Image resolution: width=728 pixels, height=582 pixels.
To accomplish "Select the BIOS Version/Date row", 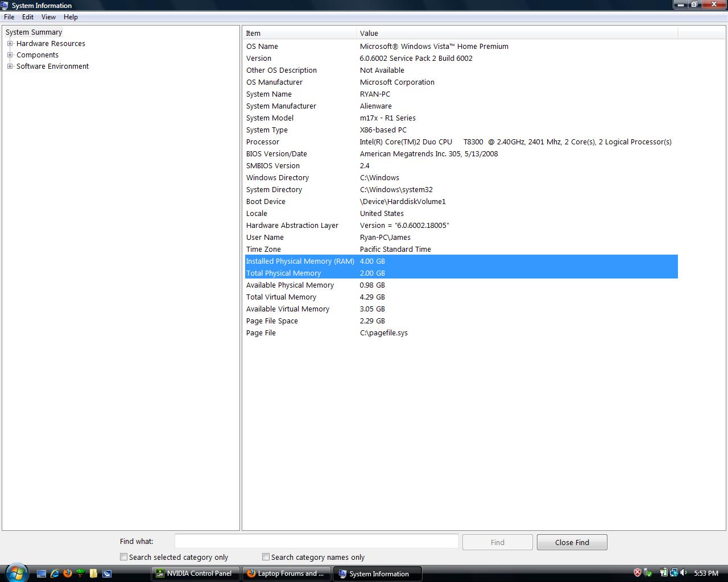I will click(461, 154).
